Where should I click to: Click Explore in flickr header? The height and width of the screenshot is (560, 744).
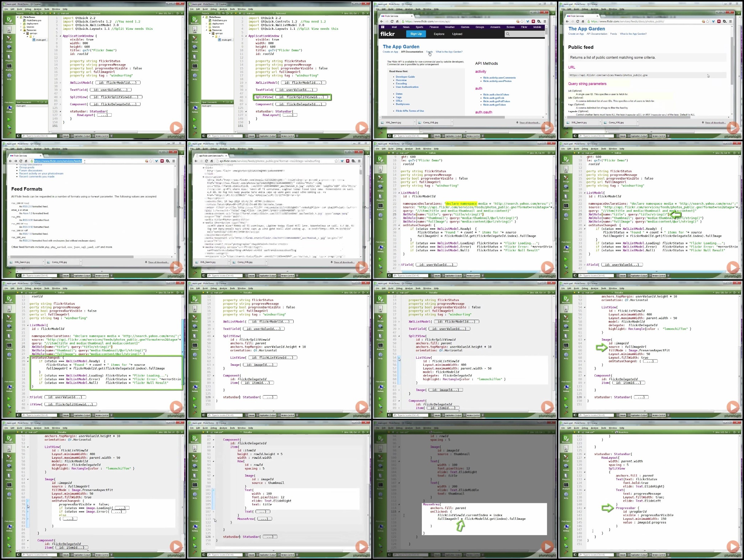(439, 34)
